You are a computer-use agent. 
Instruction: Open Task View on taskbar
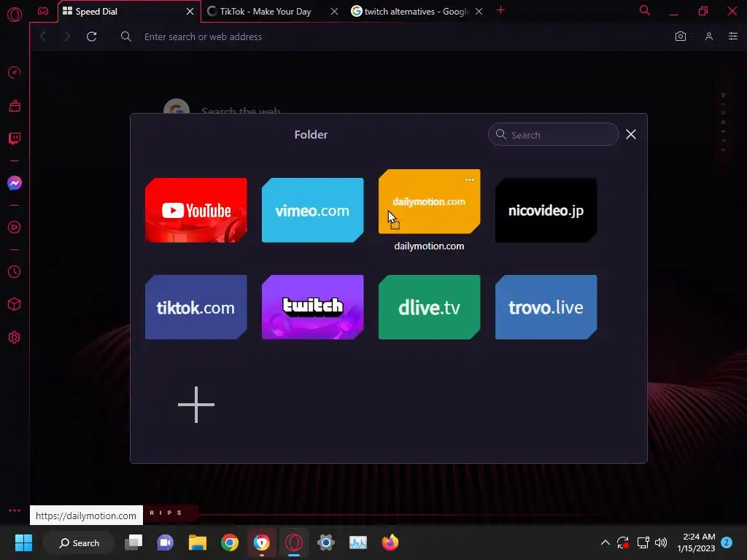[133, 542]
